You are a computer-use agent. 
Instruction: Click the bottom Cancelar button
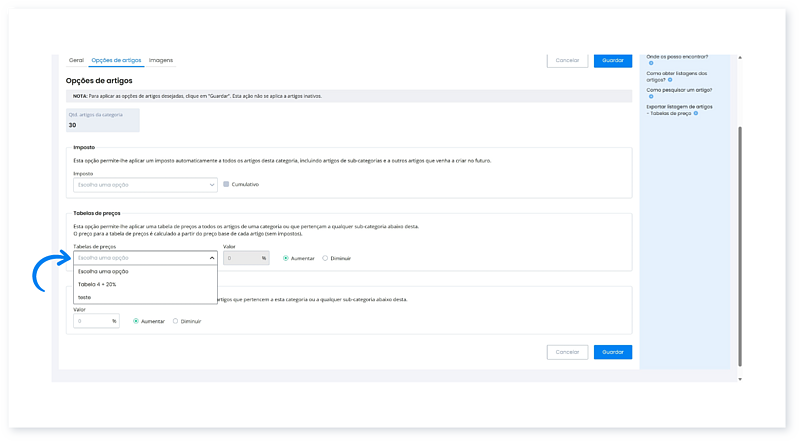(567, 352)
